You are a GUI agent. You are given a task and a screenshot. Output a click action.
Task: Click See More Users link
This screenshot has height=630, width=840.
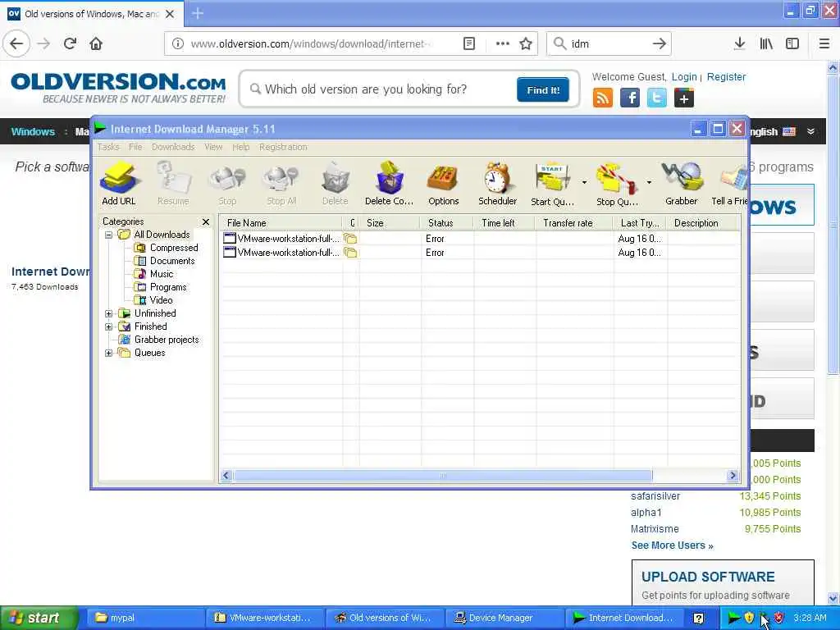(672, 546)
